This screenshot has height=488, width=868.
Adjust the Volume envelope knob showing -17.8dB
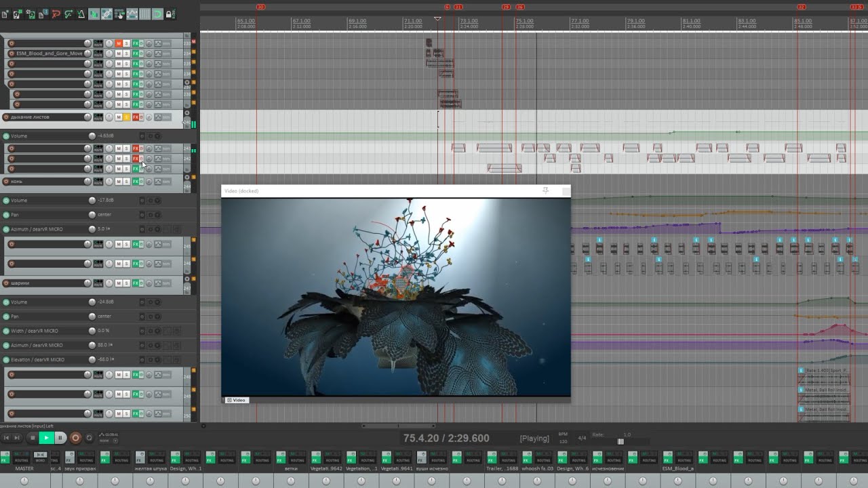pos(92,200)
